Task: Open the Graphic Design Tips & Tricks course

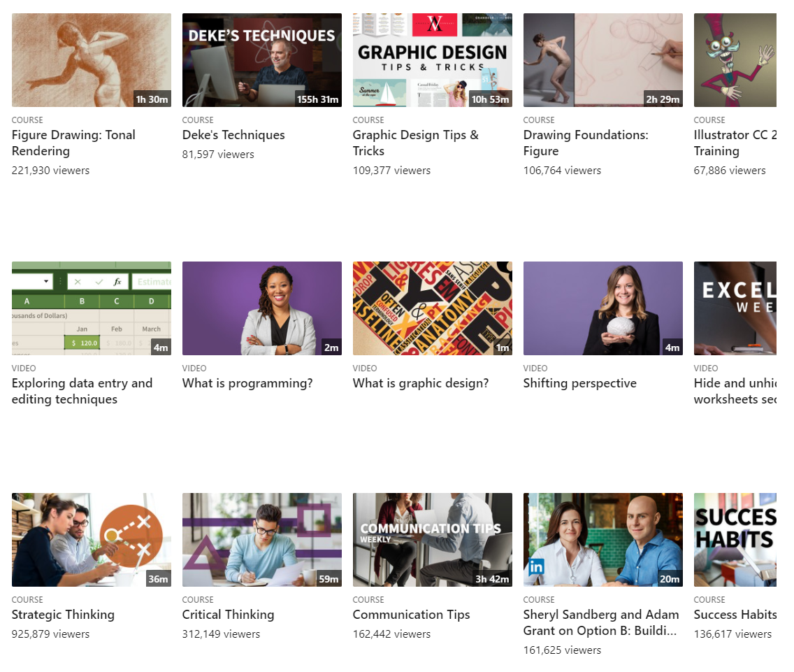Action: point(415,143)
